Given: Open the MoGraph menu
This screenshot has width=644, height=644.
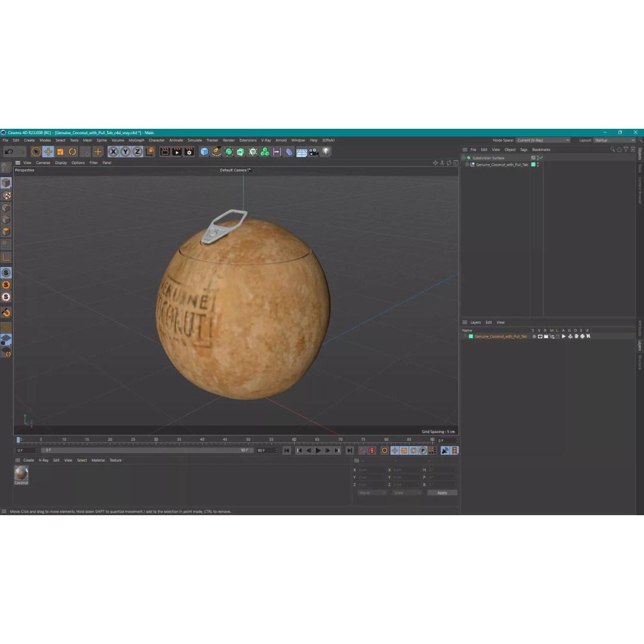Looking at the screenshot, I should (137, 141).
